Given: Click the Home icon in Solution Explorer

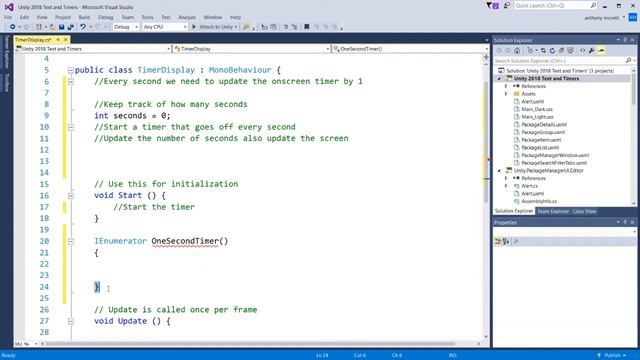Looking at the screenshot, I should tap(517, 51).
